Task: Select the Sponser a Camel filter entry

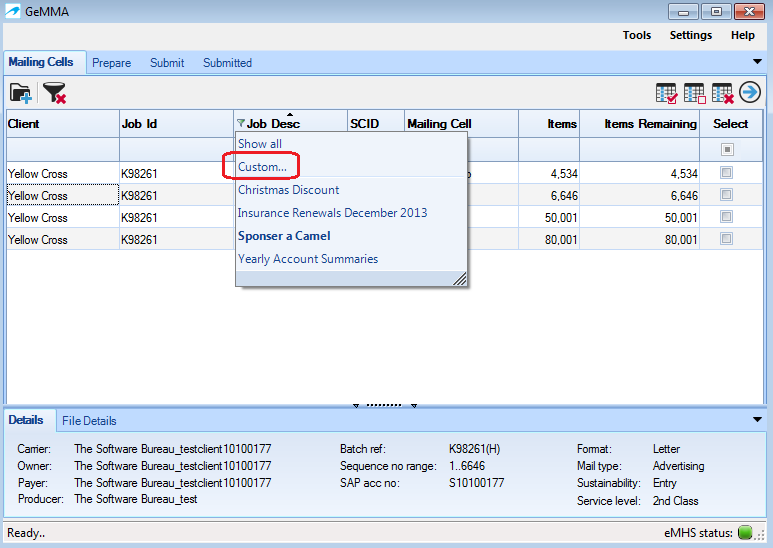Action: tap(284, 236)
